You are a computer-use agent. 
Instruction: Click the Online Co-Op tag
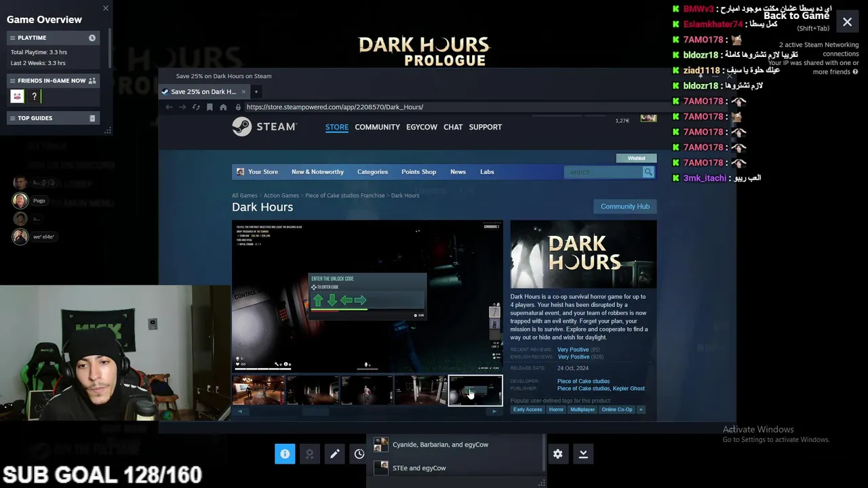click(x=616, y=409)
